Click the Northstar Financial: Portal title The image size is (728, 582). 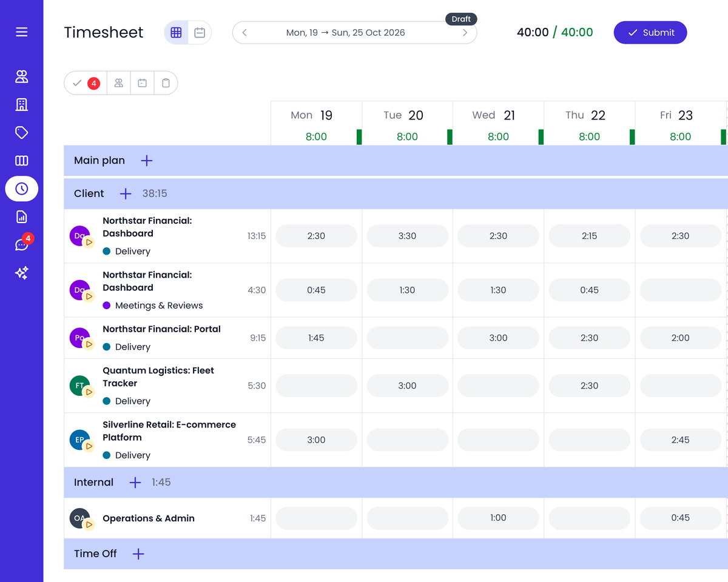click(x=161, y=329)
